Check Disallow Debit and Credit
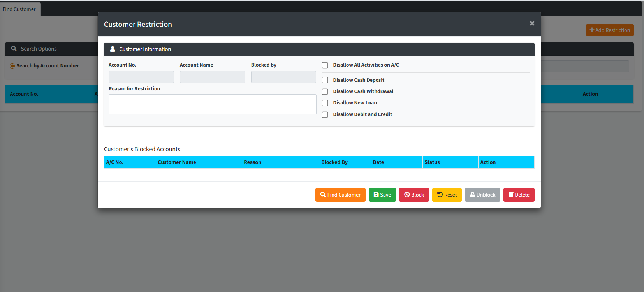 click(325, 114)
